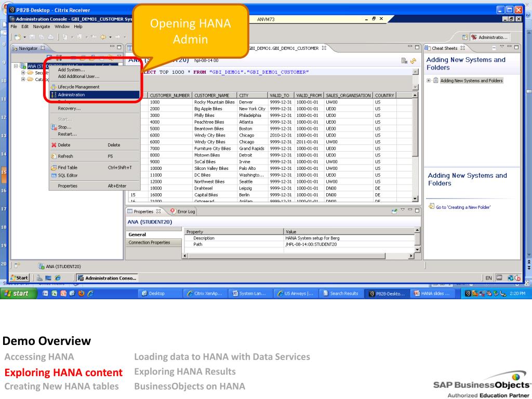Open Properties from context menu
This screenshot has width=532, height=399.
point(68,186)
